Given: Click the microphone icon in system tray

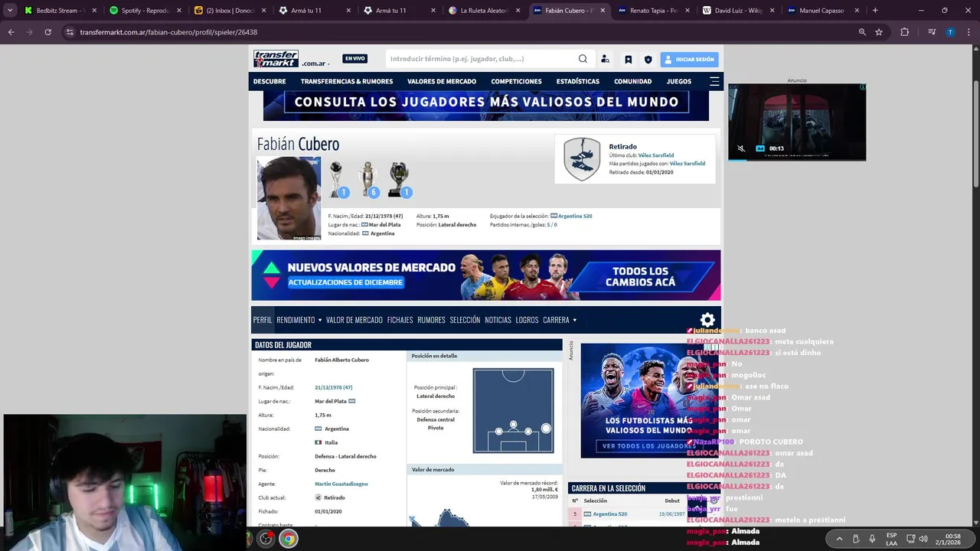Looking at the screenshot, I should 872,539.
